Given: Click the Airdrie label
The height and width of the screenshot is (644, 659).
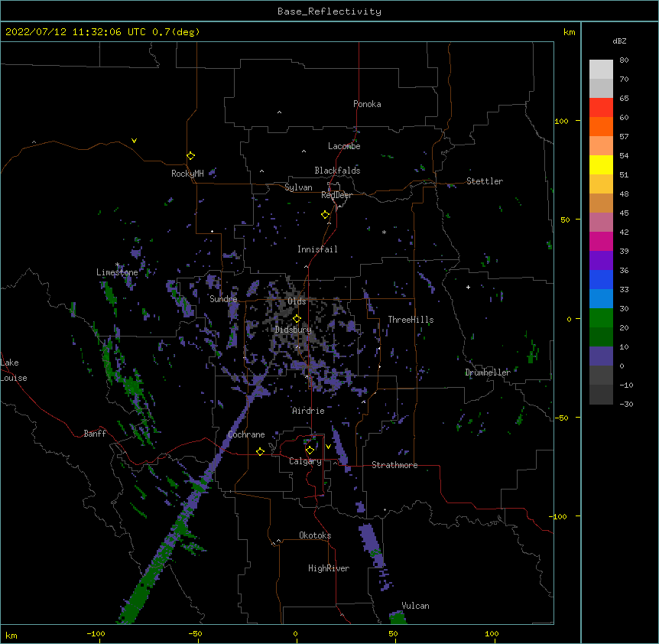Looking at the screenshot, I should coord(308,411).
